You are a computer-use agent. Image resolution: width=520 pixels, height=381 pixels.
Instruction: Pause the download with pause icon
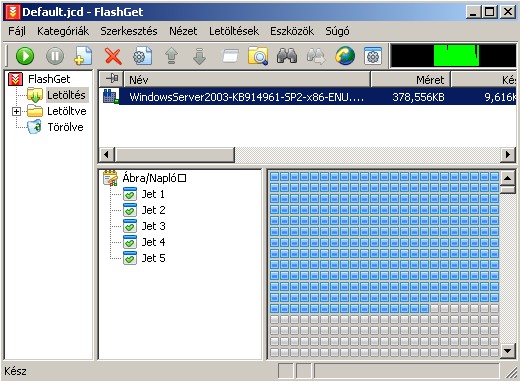tap(55, 56)
